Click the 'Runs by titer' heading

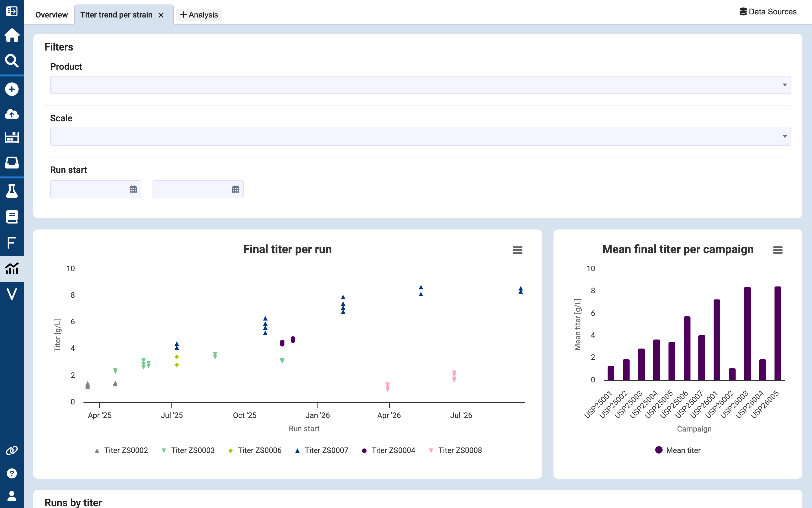(73, 502)
